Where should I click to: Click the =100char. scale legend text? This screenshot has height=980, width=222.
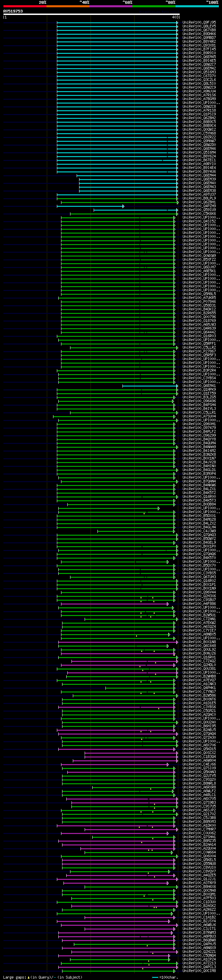[x=169, y=977]
